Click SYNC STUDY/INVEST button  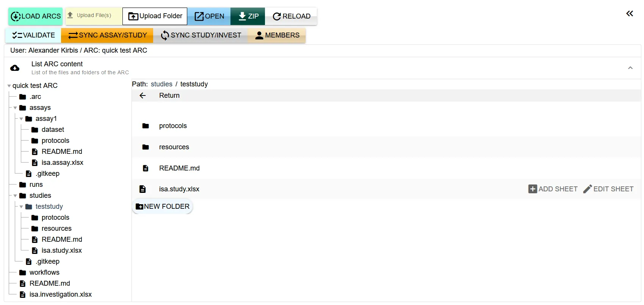[x=201, y=35]
